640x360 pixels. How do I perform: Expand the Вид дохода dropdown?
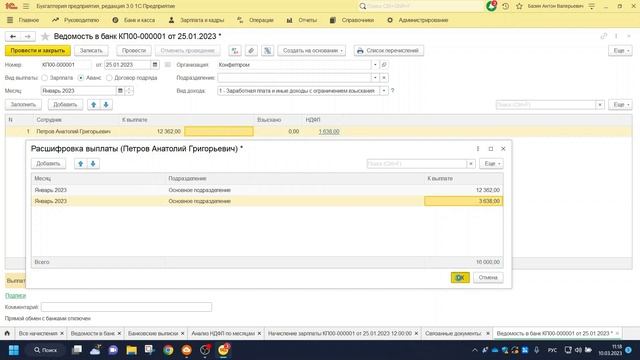point(384,91)
